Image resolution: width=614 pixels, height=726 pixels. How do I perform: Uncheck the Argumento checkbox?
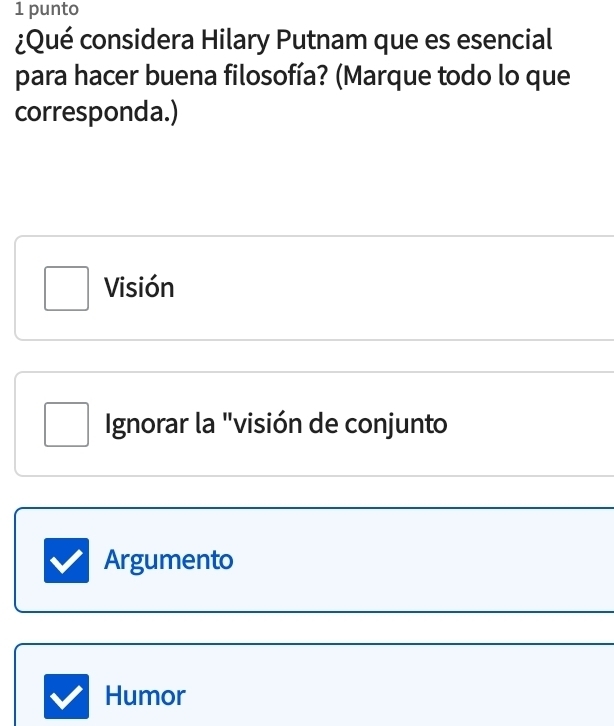click(x=65, y=560)
